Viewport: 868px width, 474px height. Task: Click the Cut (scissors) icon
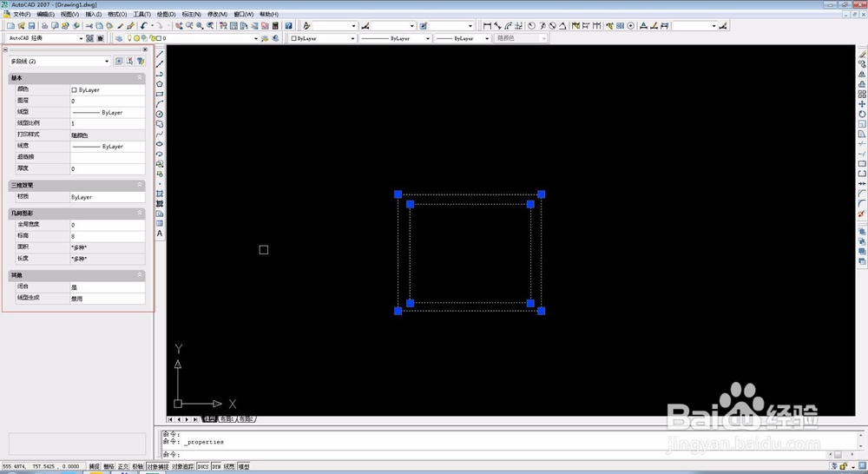89,25
